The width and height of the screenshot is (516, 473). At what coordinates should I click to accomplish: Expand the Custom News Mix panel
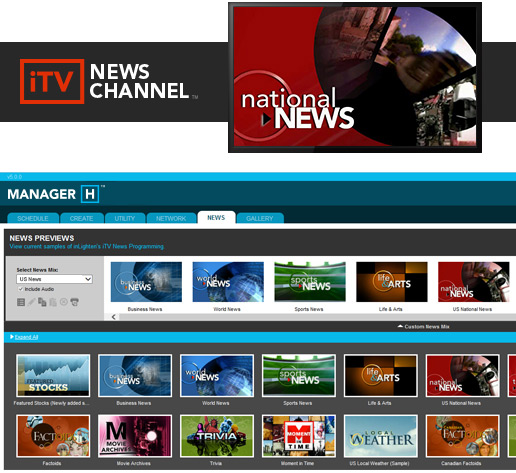(x=423, y=327)
